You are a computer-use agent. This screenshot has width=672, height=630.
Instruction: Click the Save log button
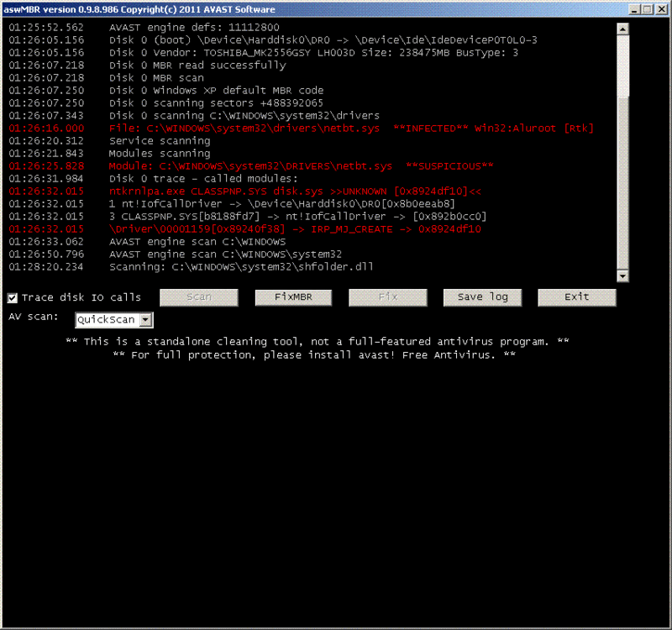tap(482, 297)
